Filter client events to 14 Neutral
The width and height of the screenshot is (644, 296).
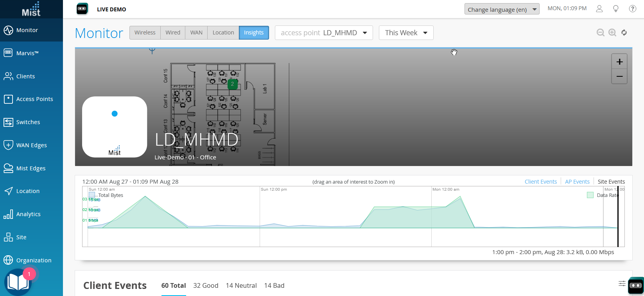241,286
